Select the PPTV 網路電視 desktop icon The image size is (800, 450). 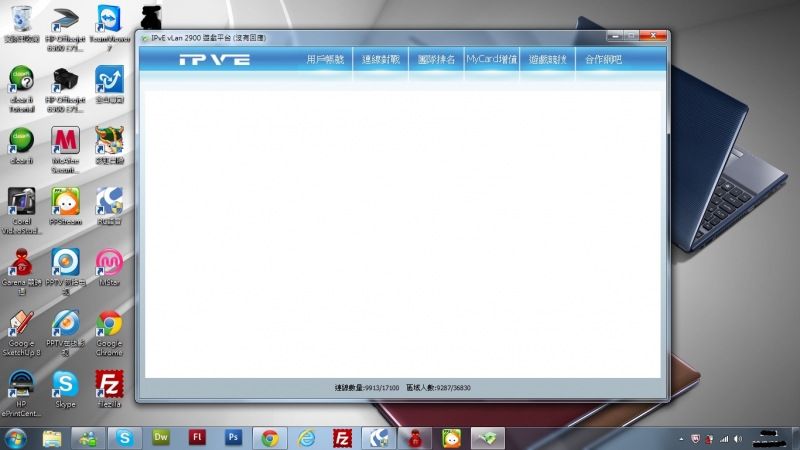[65, 271]
